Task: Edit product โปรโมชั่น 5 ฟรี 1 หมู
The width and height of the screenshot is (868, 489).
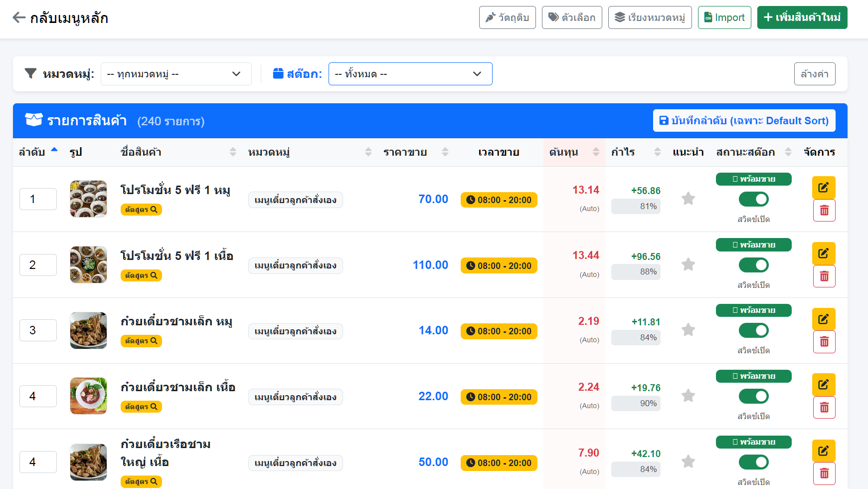Action: click(824, 188)
